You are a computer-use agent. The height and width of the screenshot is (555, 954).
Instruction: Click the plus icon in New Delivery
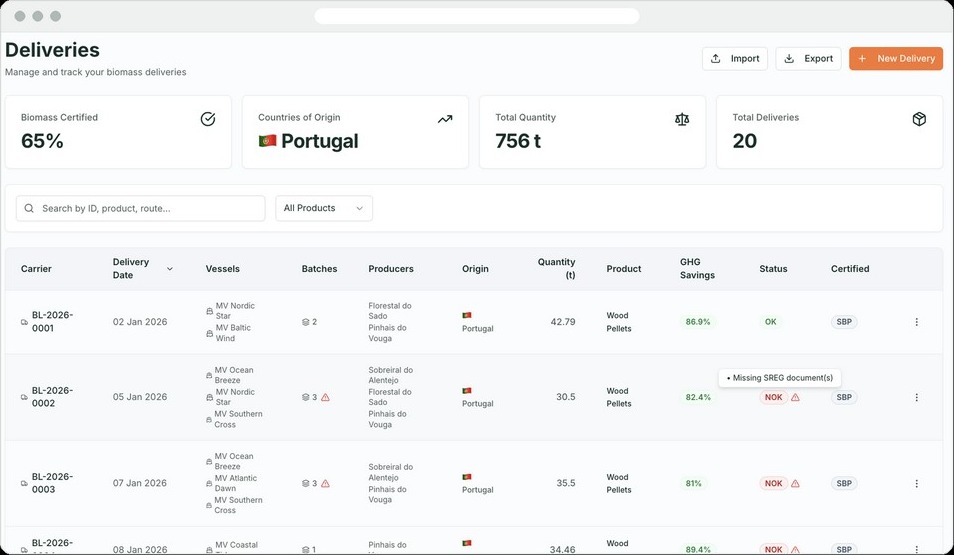tap(862, 58)
